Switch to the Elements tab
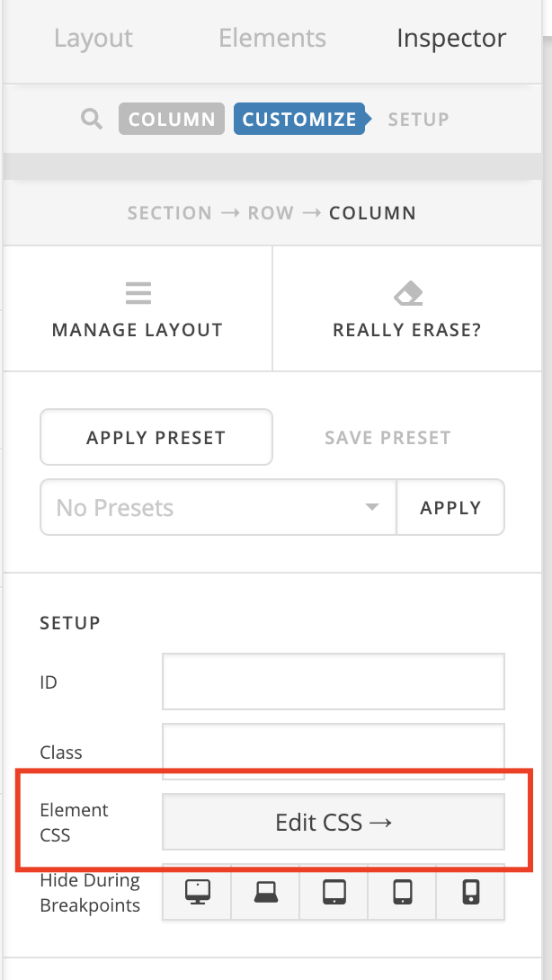The image size is (552, 980). [272, 39]
